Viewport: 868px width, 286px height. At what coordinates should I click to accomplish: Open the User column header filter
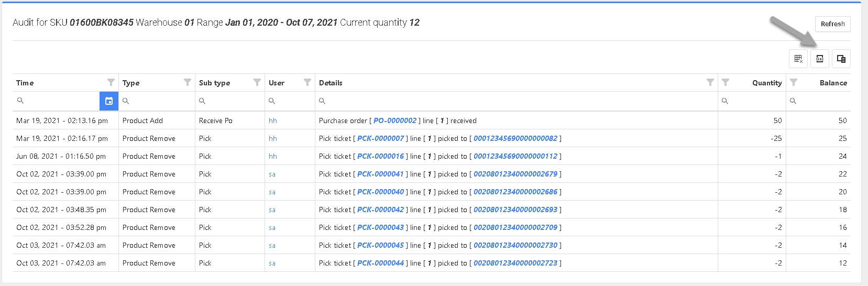point(307,82)
